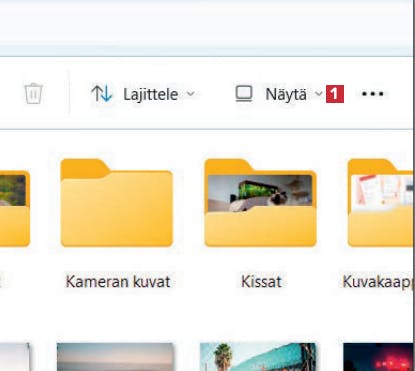The width and height of the screenshot is (415, 371).
Task: Open the three-dots more options menu
Action: pyautogui.click(x=373, y=94)
